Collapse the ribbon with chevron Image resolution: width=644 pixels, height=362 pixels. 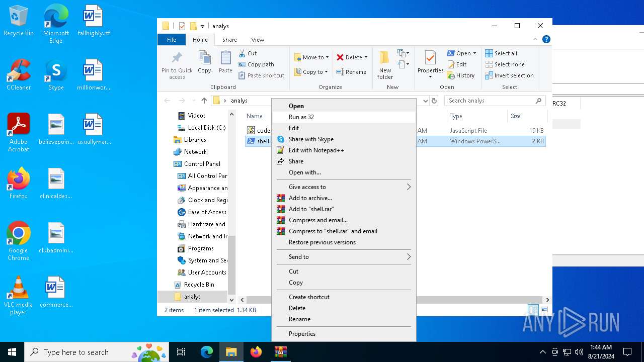coord(535,39)
